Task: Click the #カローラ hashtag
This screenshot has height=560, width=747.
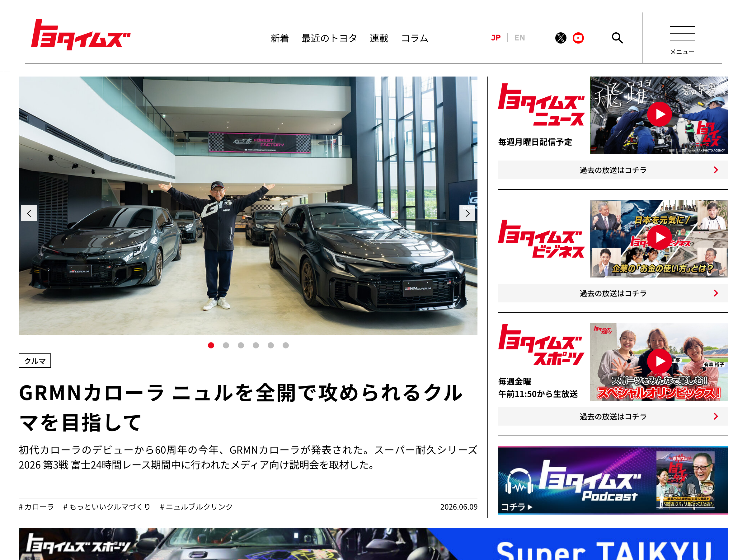Action: click(x=36, y=507)
